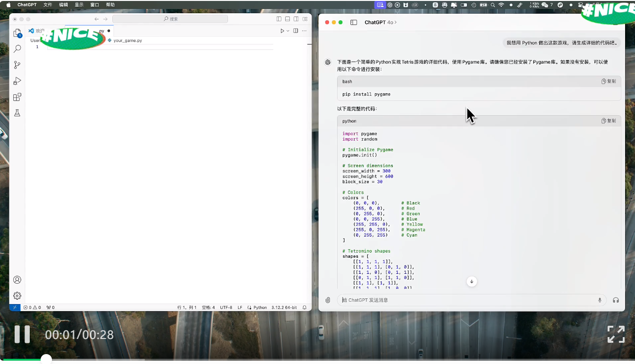
Task: Open the Extensions view
Action: tap(17, 97)
